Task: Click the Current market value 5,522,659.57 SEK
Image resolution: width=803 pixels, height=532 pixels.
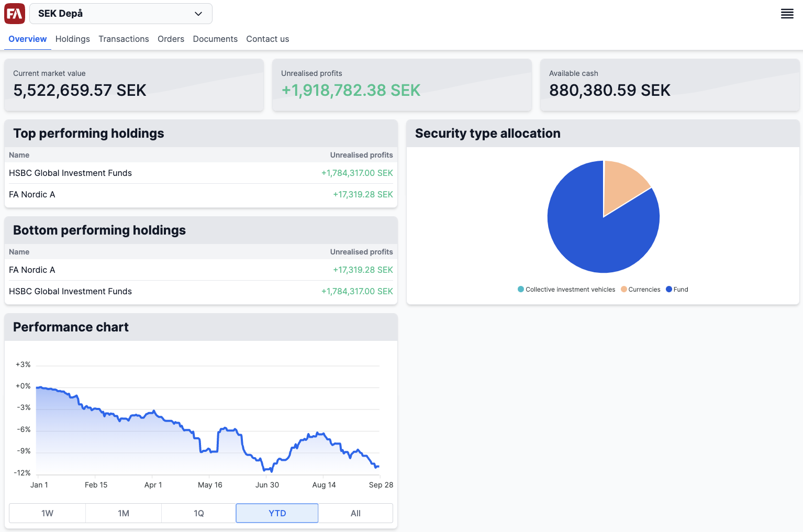Action: [x=80, y=90]
